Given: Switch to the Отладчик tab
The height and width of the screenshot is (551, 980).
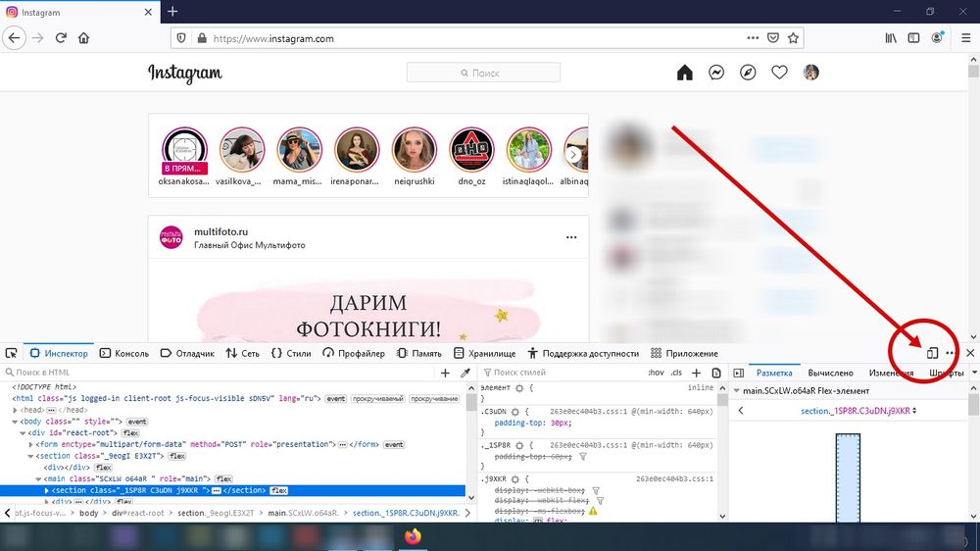Looking at the screenshot, I should 187,353.
